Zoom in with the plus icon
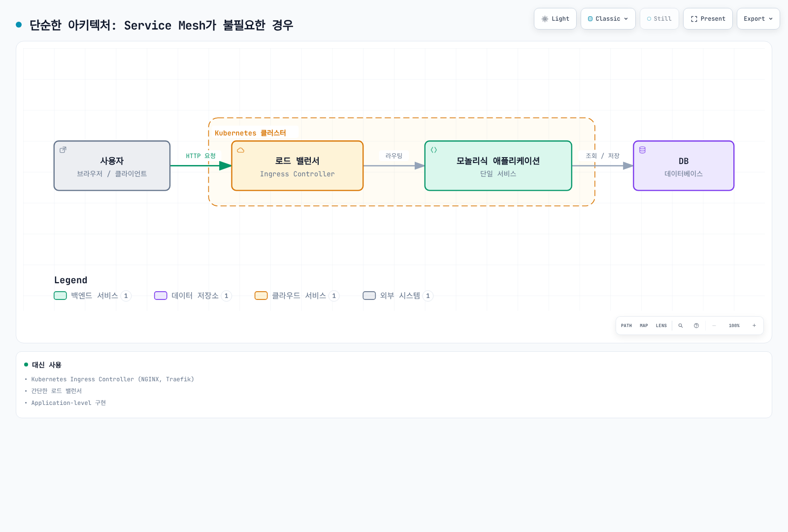The width and height of the screenshot is (788, 532). 754,326
